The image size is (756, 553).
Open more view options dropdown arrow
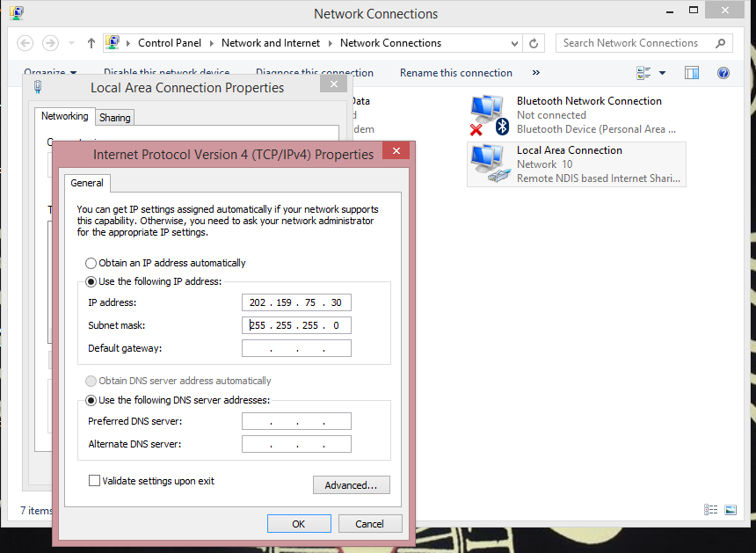(x=663, y=73)
